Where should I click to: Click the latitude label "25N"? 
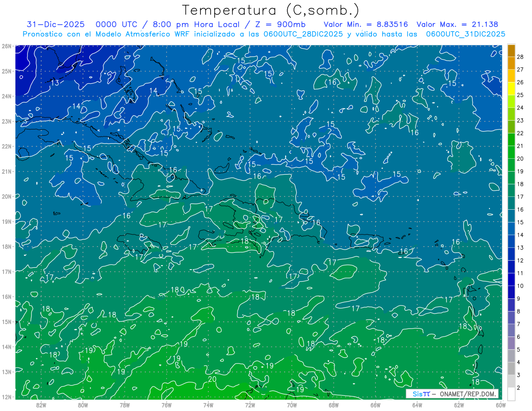(7, 71)
